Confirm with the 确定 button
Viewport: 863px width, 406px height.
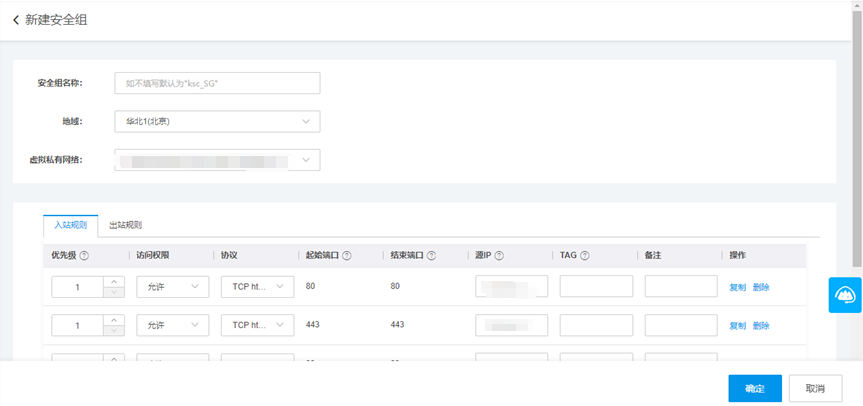(755, 388)
